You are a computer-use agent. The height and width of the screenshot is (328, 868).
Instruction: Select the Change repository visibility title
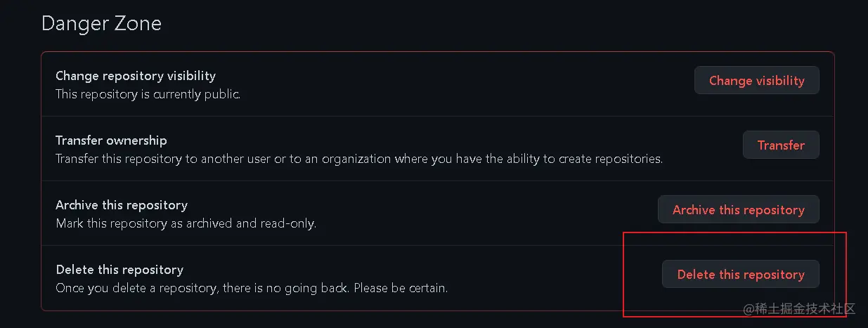pos(136,76)
